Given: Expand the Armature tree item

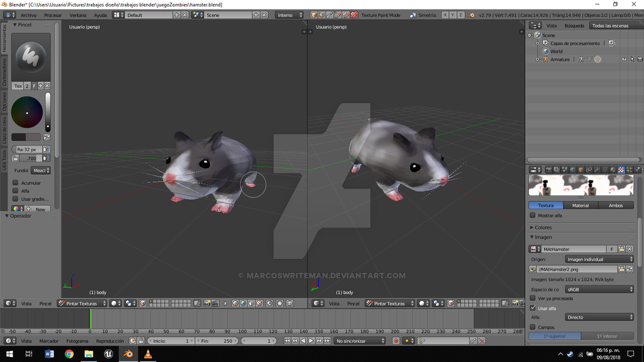Looking at the screenshot, I should click(537, 59).
